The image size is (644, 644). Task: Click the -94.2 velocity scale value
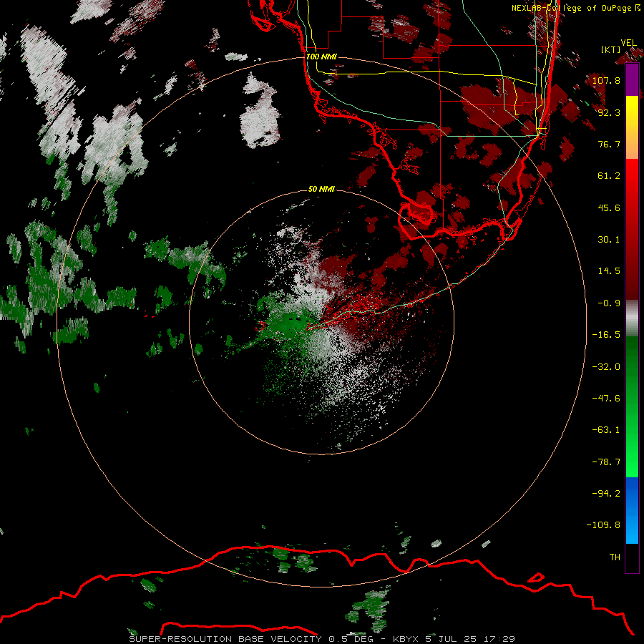pyautogui.click(x=606, y=493)
